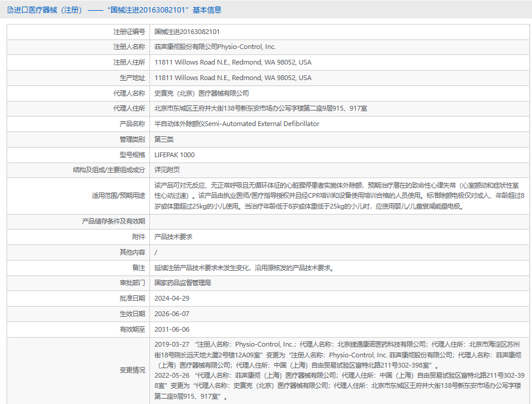Click the 适用范围/预期用途 label
Screen dimensions: 532x404
point(118,195)
